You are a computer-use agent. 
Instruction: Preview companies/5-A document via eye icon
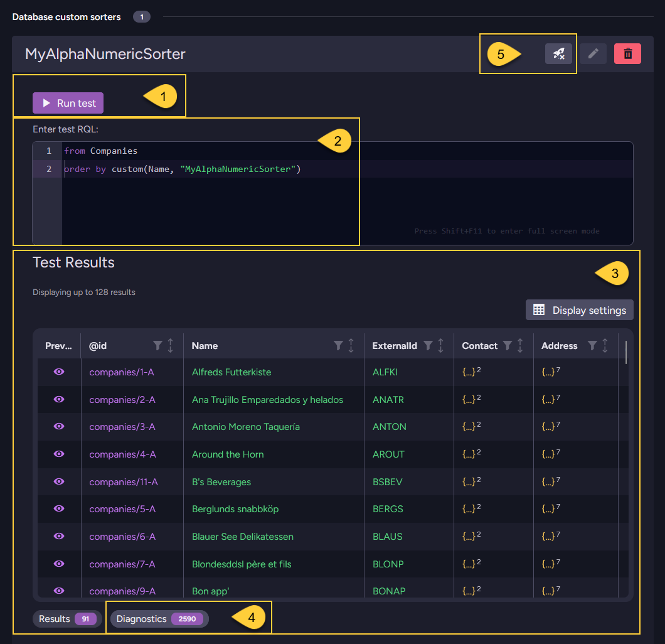[x=59, y=508]
